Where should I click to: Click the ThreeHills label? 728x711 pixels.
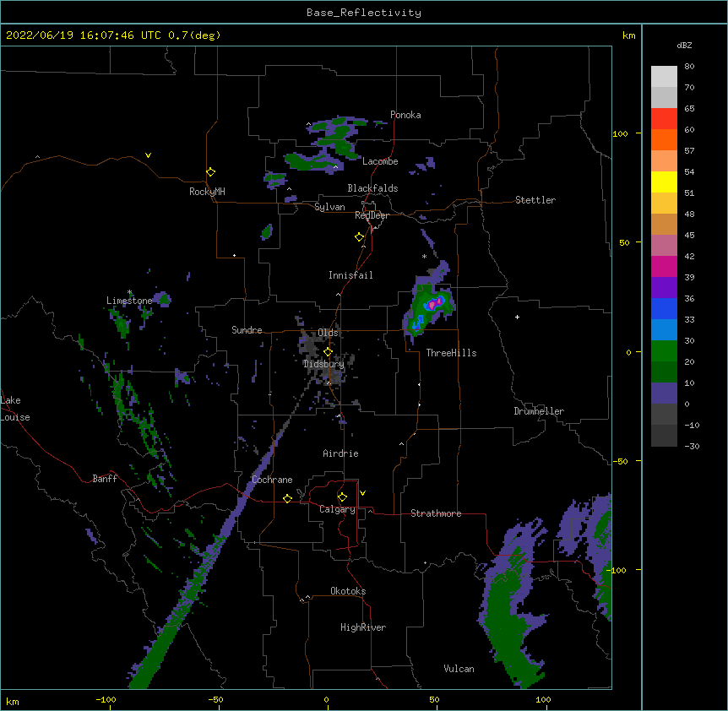[x=451, y=353]
